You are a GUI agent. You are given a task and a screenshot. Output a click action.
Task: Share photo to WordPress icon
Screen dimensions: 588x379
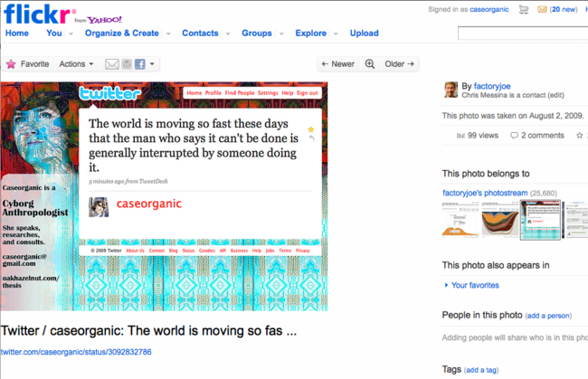click(128, 64)
